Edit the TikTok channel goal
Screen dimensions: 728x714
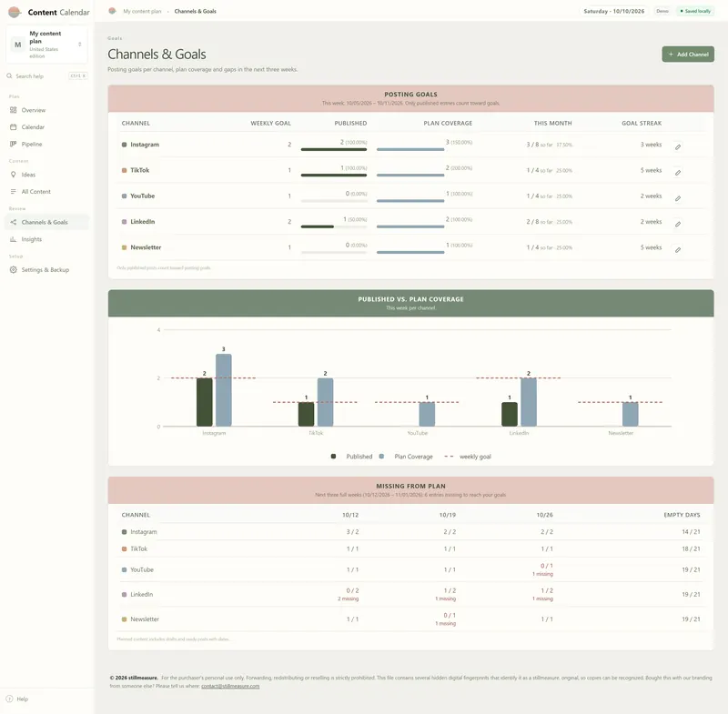point(678,173)
